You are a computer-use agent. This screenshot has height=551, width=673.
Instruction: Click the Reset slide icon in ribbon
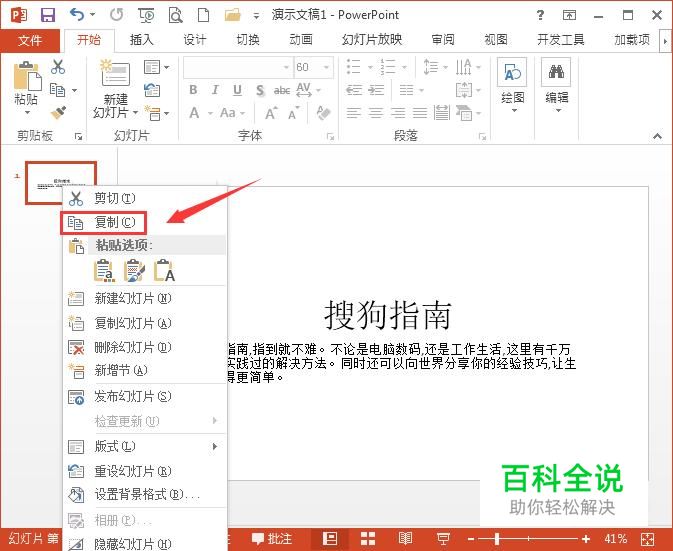[x=152, y=90]
